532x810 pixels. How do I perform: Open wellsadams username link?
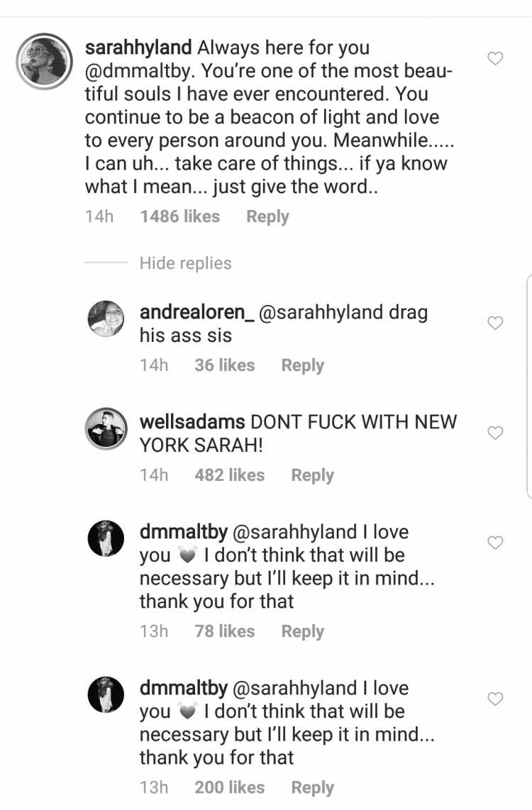(192, 422)
